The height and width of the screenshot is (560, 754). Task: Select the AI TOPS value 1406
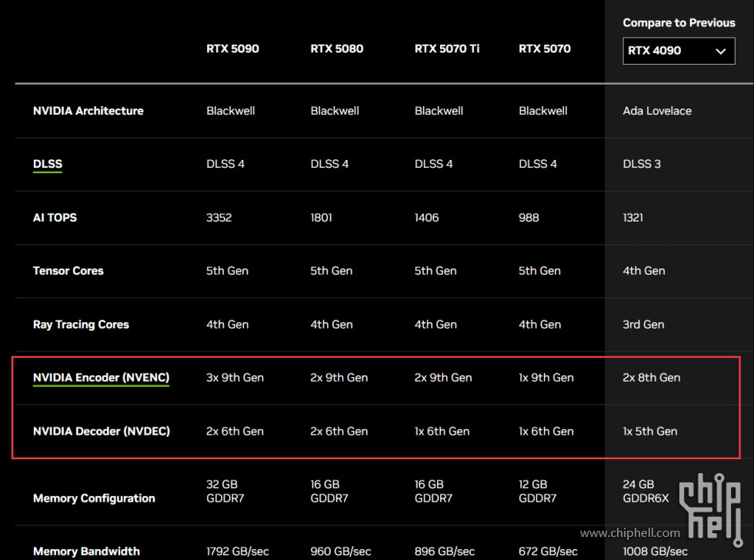click(x=426, y=217)
